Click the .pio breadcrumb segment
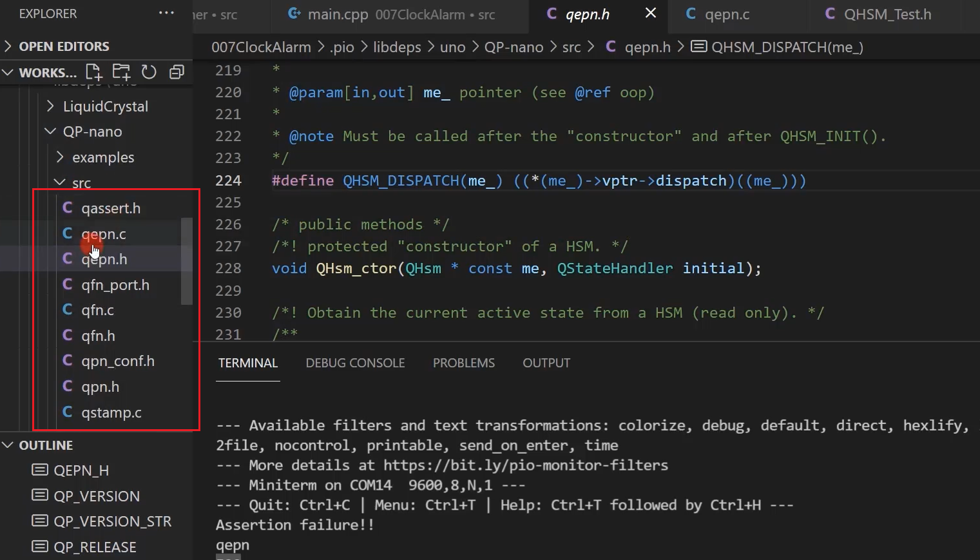 coord(342,47)
